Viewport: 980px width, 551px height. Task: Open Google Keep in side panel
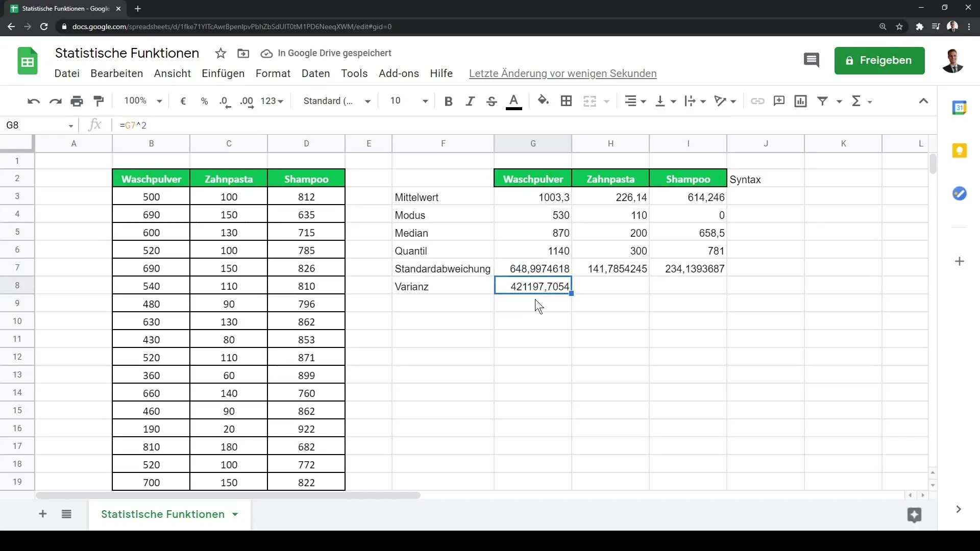pyautogui.click(x=960, y=151)
